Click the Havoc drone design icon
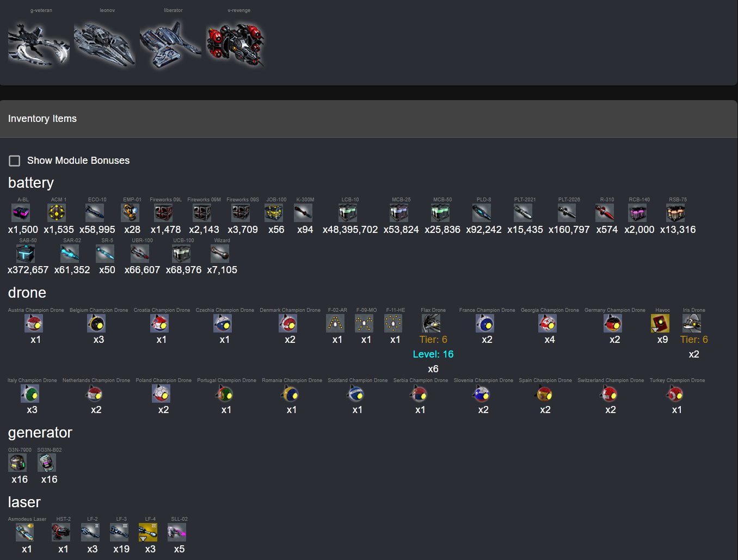Viewport: 738px width, 560px height. pyautogui.click(x=660, y=323)
